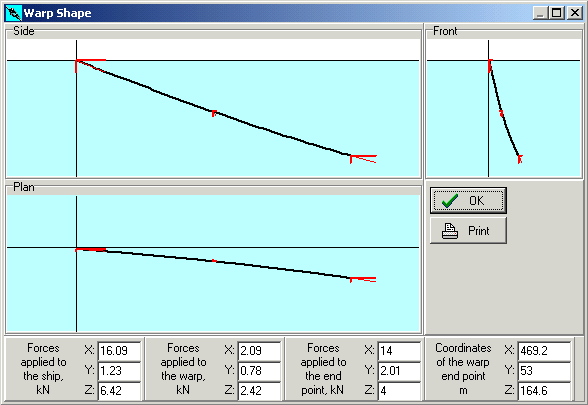
Task: Select end point force Y field showing 2.01
Action: [x=399, y=370]
